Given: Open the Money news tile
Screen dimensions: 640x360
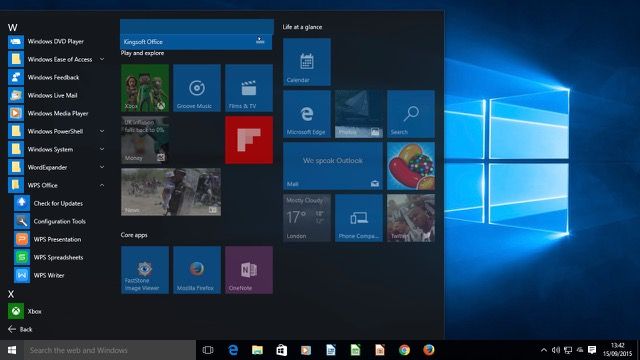Looking at the screenshot, I should 145,140.
